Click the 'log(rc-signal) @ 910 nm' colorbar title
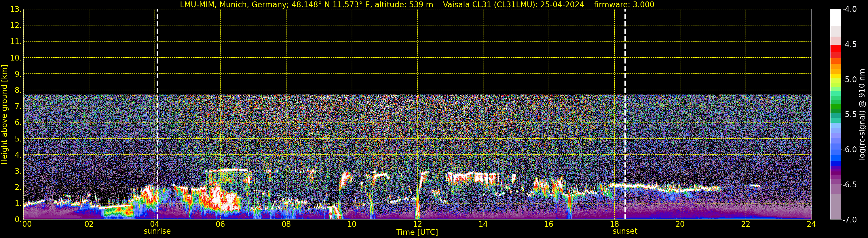The height and width of the screenshot is (238, 868). 862,114
